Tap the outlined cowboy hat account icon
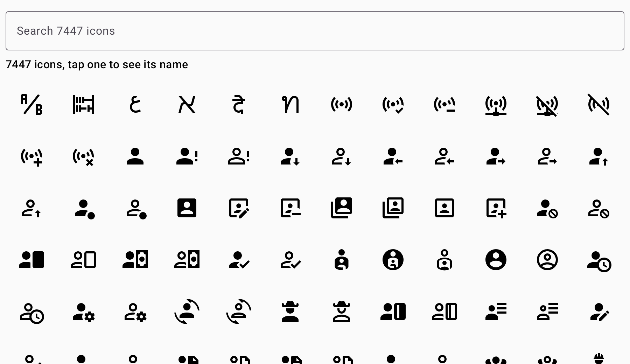Image resolution: width=630 pixels, height=364 pixels. point(342,311)
